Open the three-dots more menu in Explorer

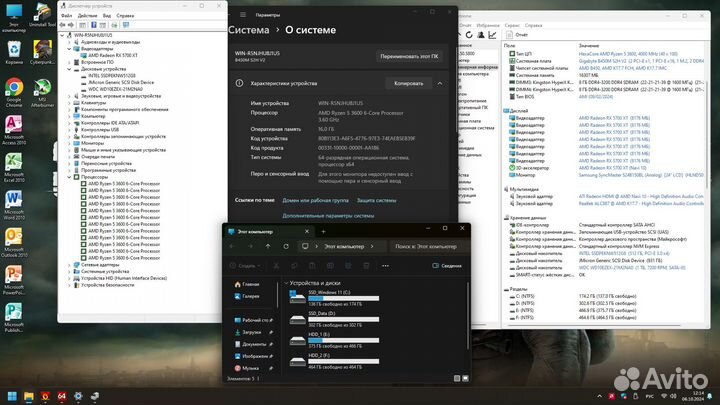click(385, 266)
